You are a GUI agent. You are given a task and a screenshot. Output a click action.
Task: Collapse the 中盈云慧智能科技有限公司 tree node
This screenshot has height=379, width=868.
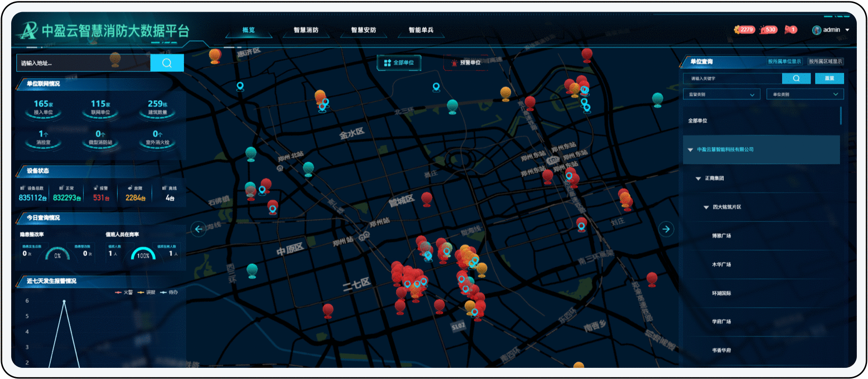[690, 150]
